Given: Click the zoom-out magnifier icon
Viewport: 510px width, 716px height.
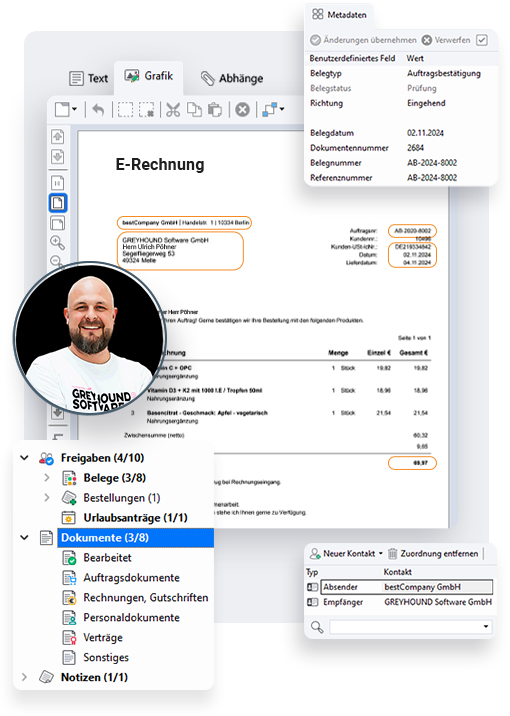Looking at the screenshot, I should 57,261.
